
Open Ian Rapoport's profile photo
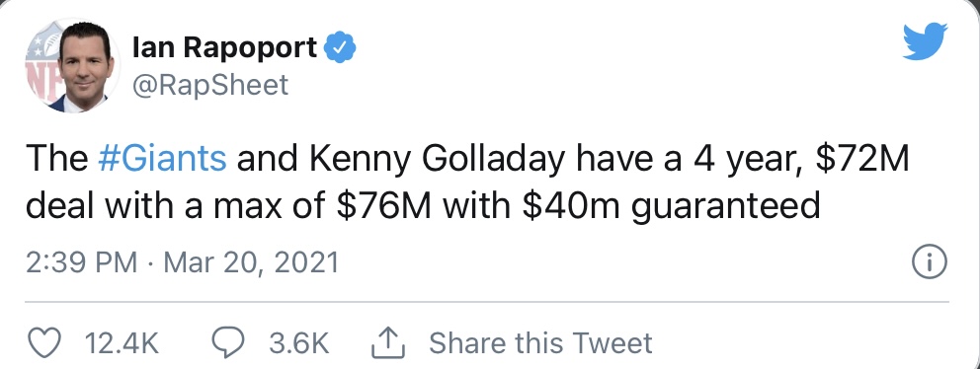pyautogui.click(x=72, y=65)
